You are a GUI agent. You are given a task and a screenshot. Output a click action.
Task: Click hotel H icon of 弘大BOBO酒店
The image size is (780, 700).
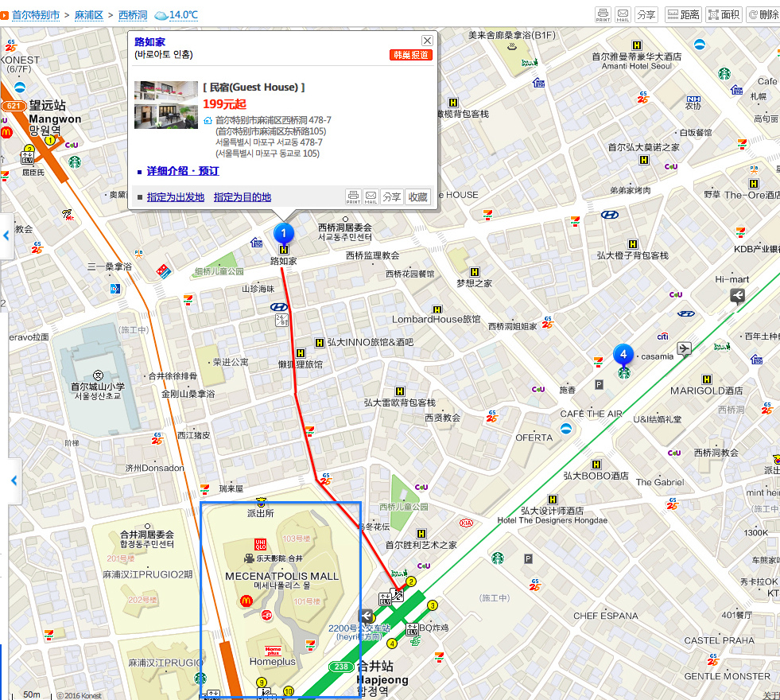coord(596,465)
